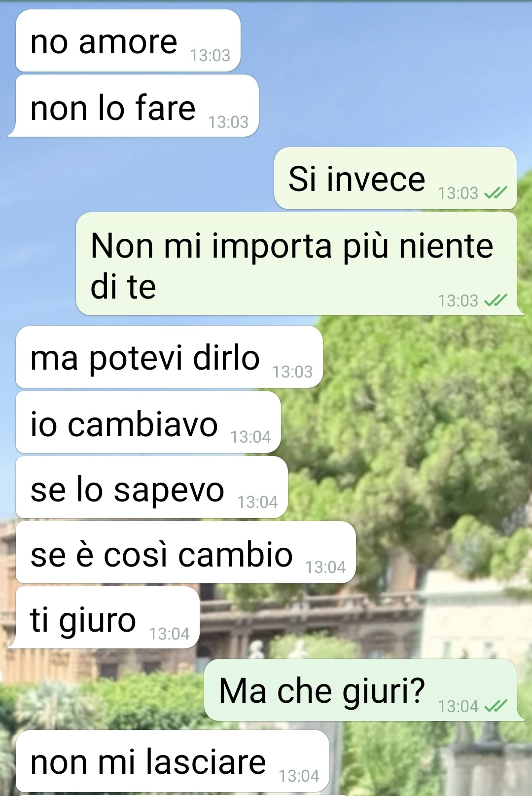This screenshot has height=796, width=532.
Task: Tap the 'no amore' message bubble
Action: pos(128,41)
